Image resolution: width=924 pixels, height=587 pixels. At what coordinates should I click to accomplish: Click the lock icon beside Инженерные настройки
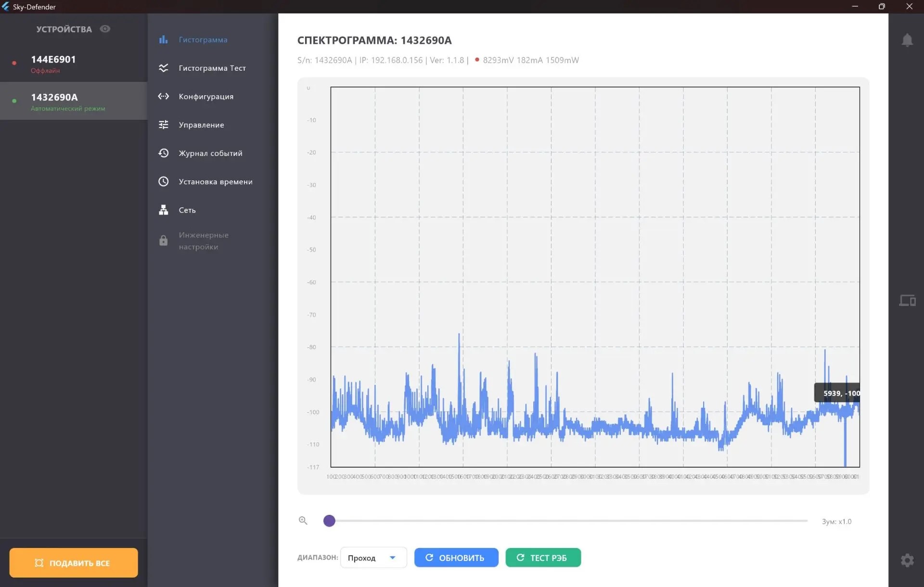164,241
